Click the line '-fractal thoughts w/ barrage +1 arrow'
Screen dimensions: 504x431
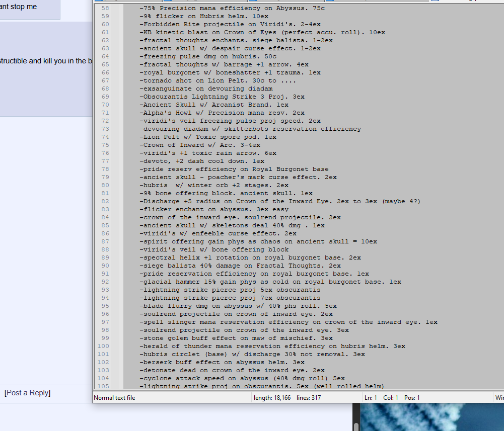point(224,64)
